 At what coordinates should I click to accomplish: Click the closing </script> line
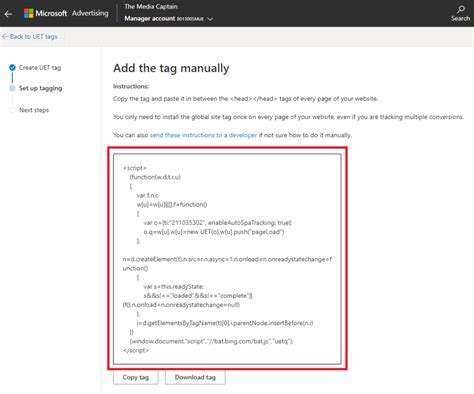point(136,350)
